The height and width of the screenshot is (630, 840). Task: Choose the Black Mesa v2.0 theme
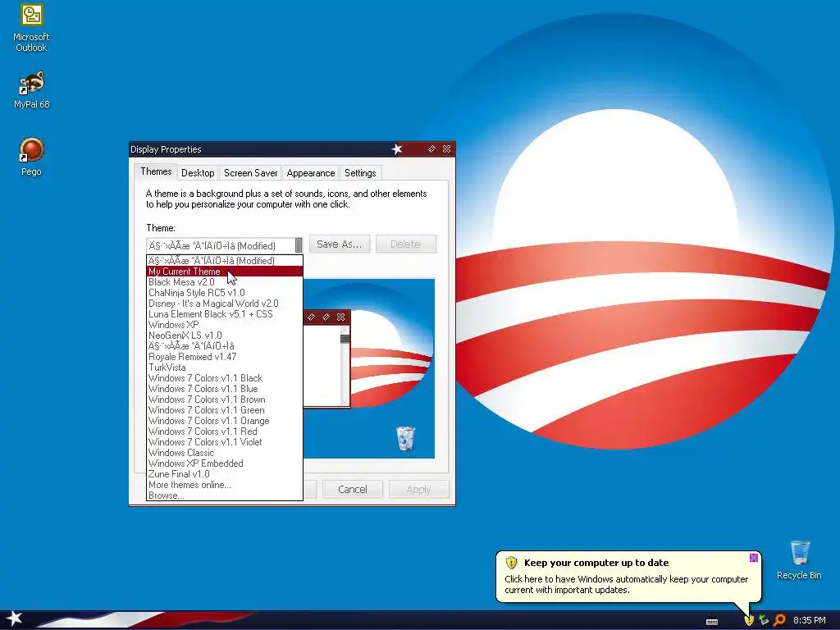pos(225,282)
